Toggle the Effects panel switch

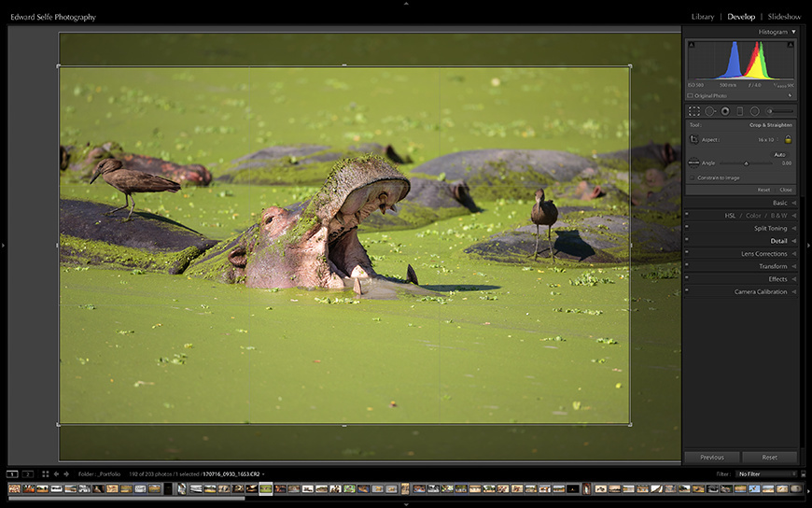tap(687, 277)
